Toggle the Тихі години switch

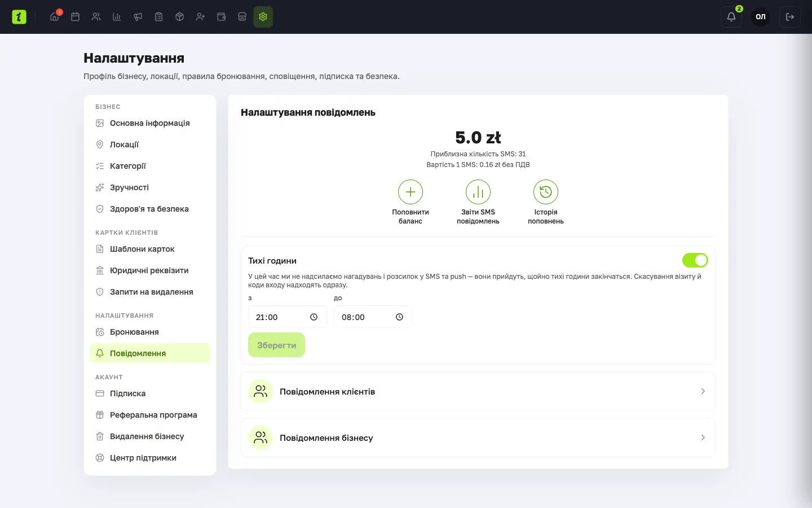coord(695,260)
